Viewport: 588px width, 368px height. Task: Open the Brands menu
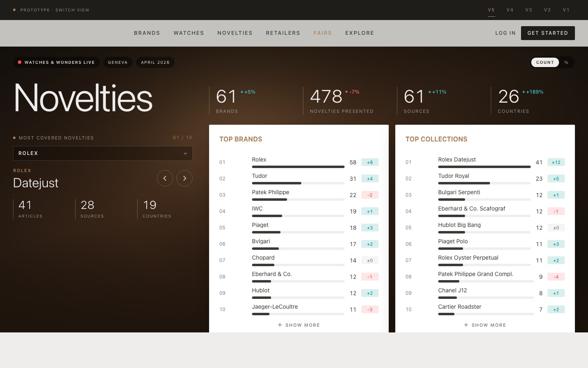coord(147,33)
